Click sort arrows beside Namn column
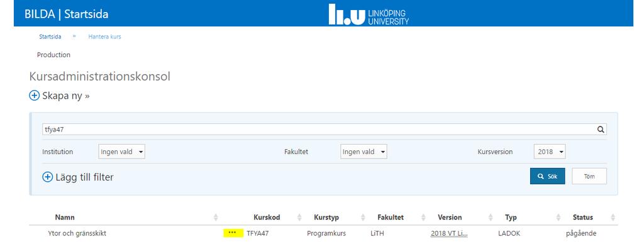The width and height of the screenshot is (644, 251). [216, 217]
